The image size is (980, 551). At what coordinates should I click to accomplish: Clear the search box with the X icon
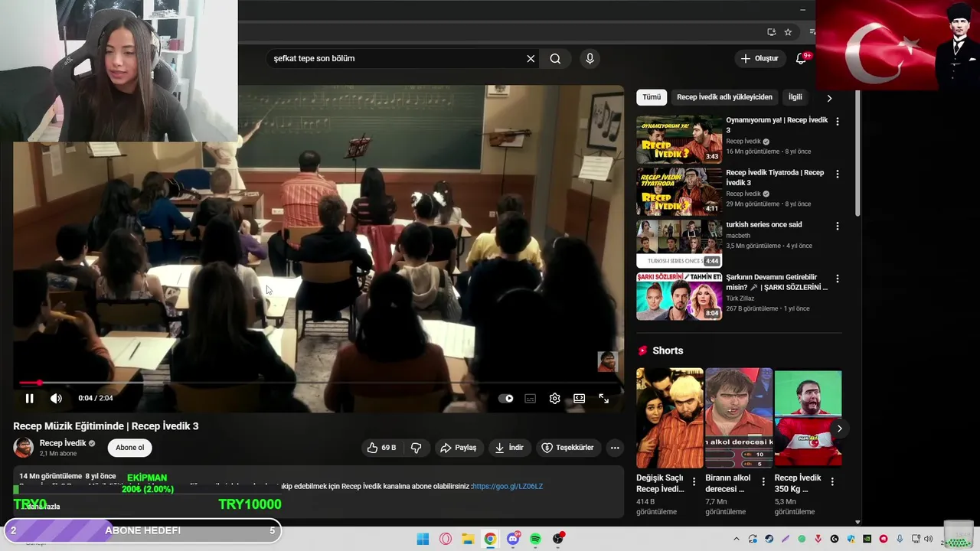[531, 59]
